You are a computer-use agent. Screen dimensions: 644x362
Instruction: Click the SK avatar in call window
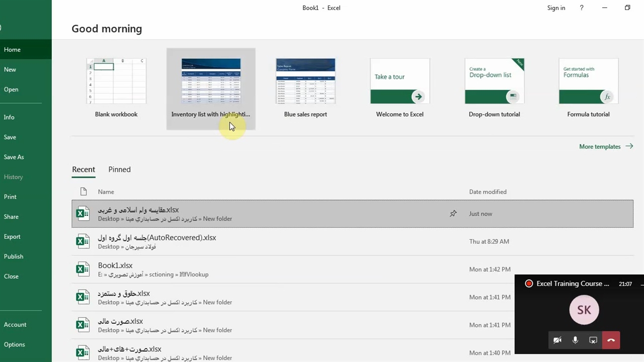tap(584, 310)
